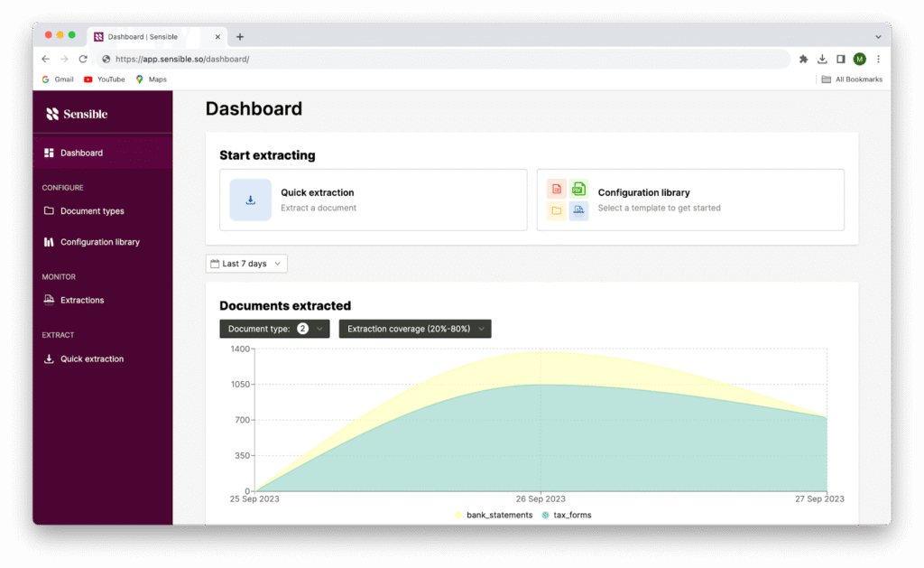Open a new browser tab
This screenshot has height=568, width=924.
click(x=240, y=37)
